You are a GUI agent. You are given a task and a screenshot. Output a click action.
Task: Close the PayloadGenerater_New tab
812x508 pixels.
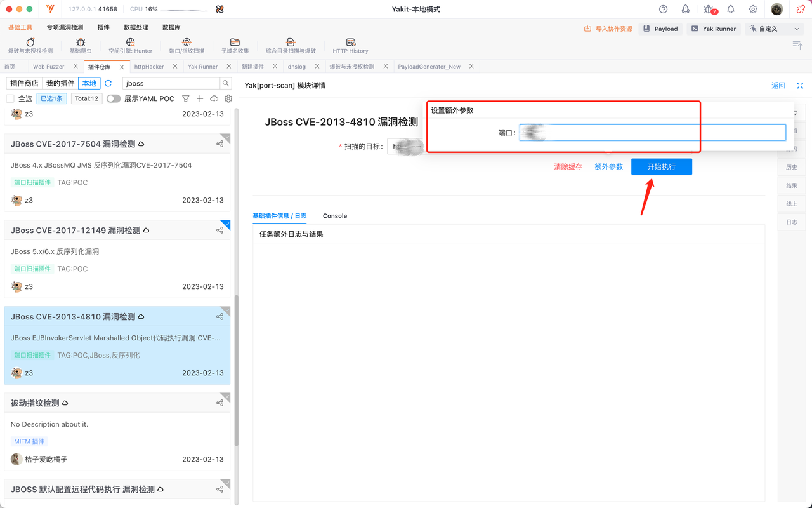click(x=472, y=66)
